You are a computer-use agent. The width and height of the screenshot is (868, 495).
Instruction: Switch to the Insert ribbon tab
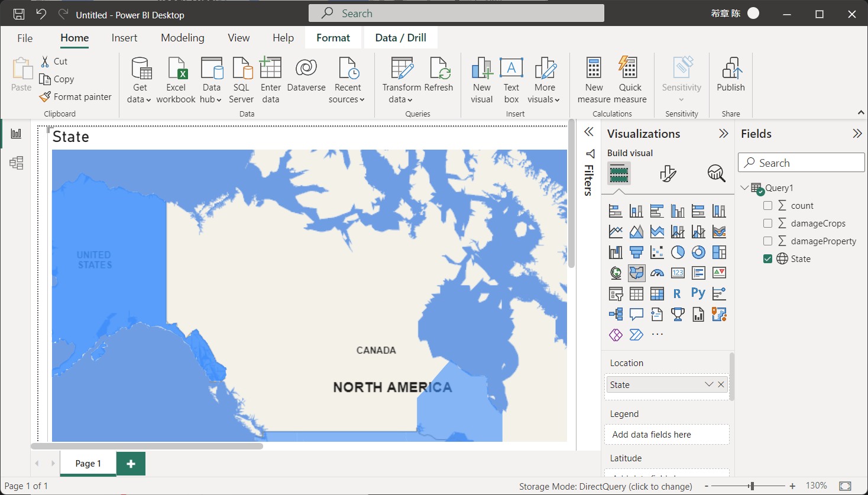(x=124, y=38)
